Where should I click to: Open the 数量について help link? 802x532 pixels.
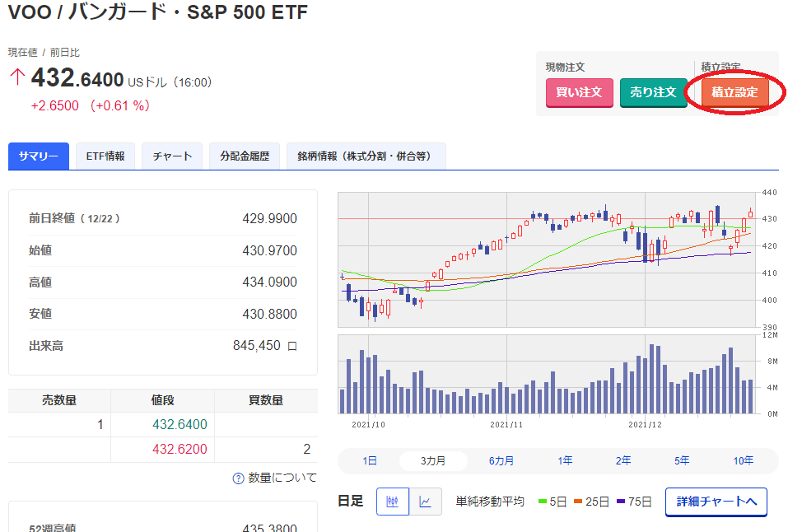pos(282,478)
